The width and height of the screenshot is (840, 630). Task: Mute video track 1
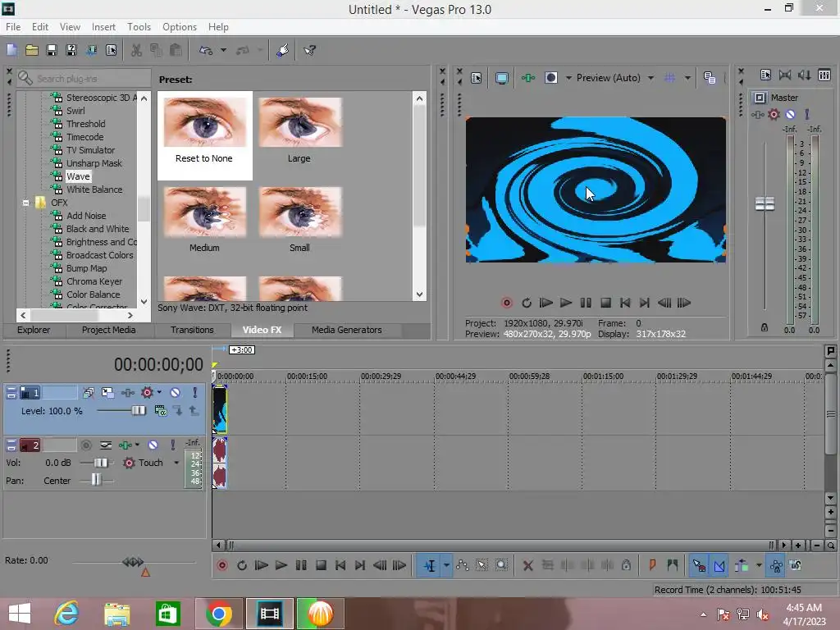pyautogui.click(x=176, y=392)
